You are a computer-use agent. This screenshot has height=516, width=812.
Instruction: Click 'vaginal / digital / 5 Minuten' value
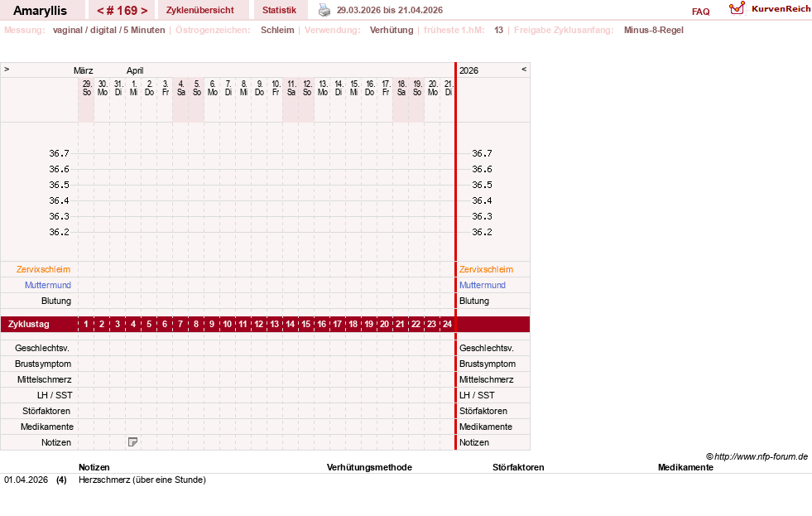(x=108, y=30)
